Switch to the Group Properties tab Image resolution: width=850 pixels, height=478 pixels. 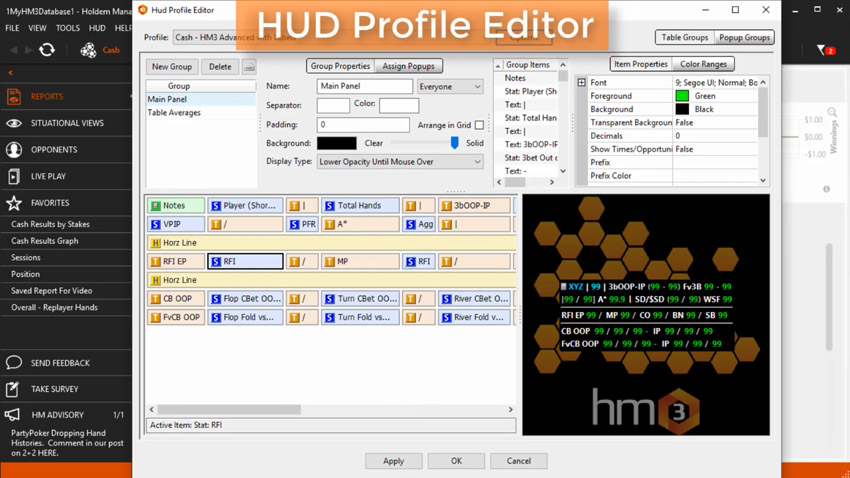340,66
